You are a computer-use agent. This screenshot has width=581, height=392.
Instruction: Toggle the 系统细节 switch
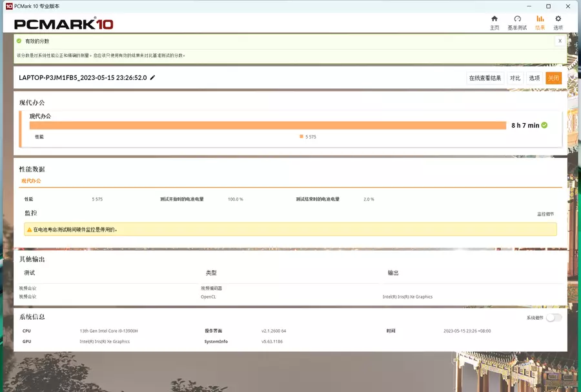point(553,317)
